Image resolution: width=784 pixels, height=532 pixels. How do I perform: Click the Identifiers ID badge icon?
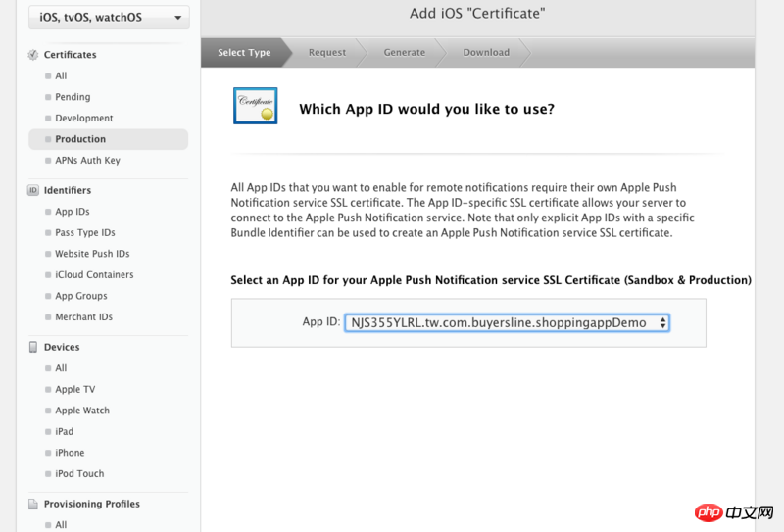(x=33, y=190)
